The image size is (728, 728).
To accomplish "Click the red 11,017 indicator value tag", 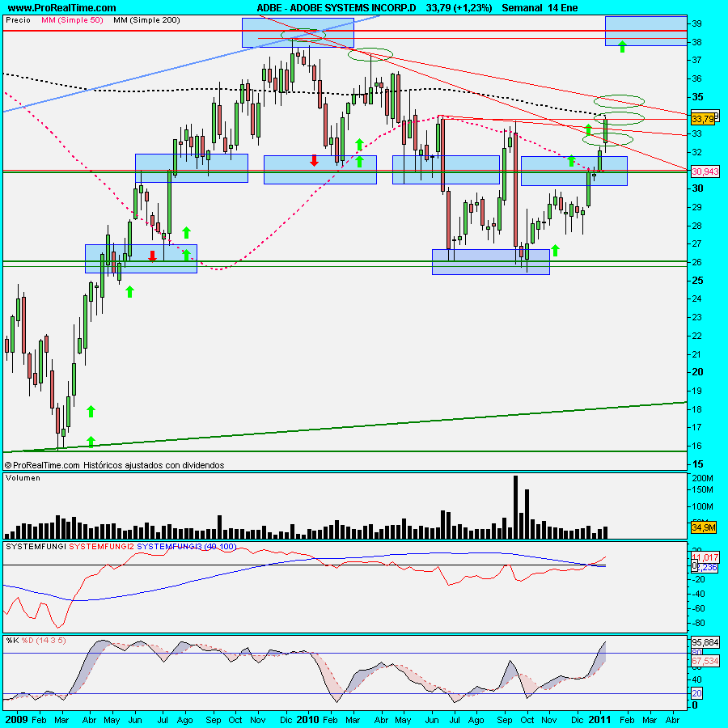I will coord(705,557).
